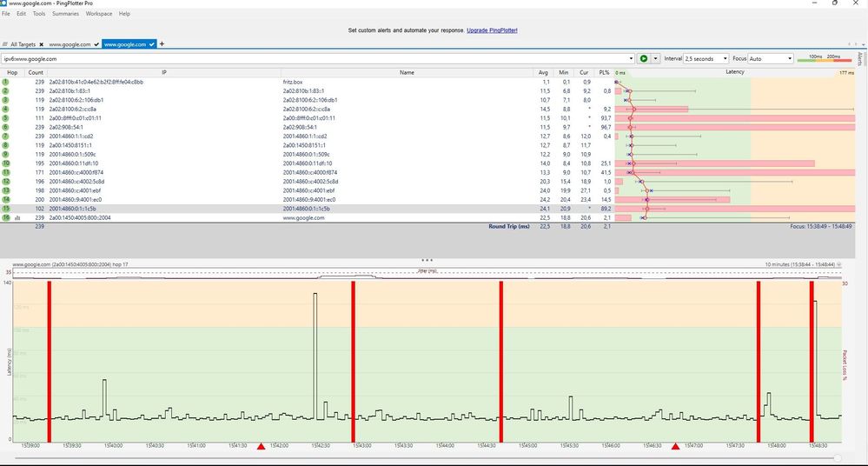Click the Cur column header
Image resolution: width=868 pixels, height=466 pixels.
point(584,72)
